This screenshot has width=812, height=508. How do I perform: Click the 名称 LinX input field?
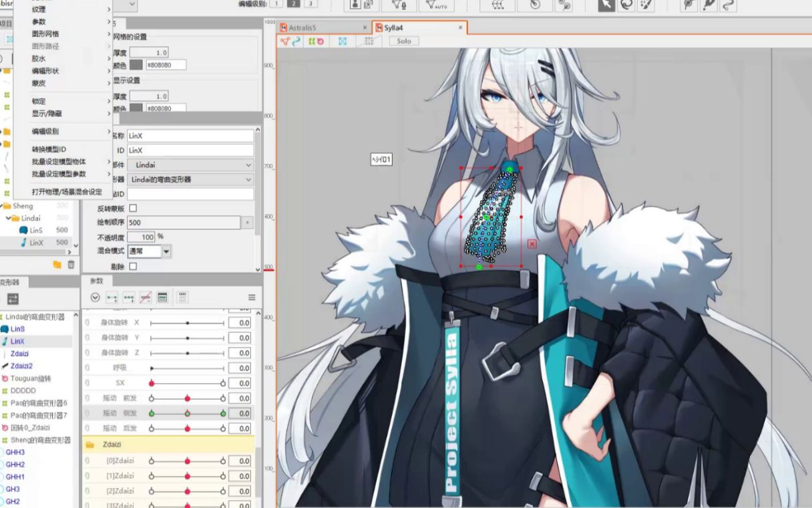(190, 136)
